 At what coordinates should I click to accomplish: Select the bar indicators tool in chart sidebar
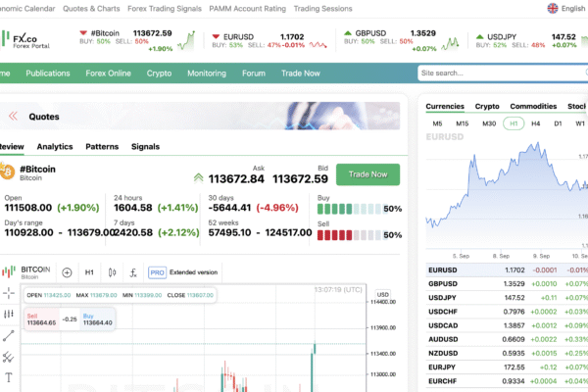pyautogui.click(x=8, y=314)
